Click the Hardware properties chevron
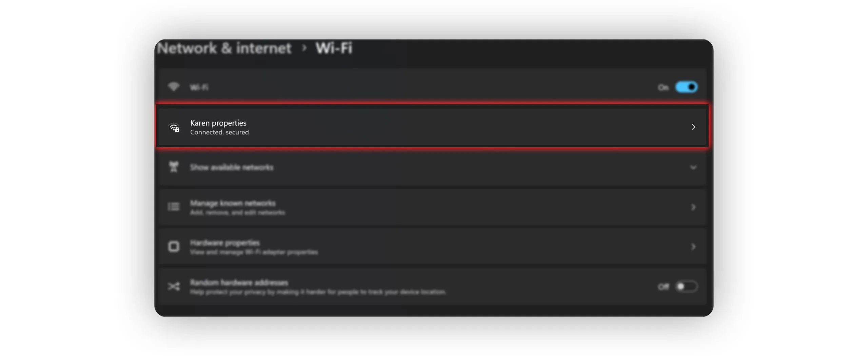Image resolution: width=868 pixels, height=356 pixels. click(693, 247)
